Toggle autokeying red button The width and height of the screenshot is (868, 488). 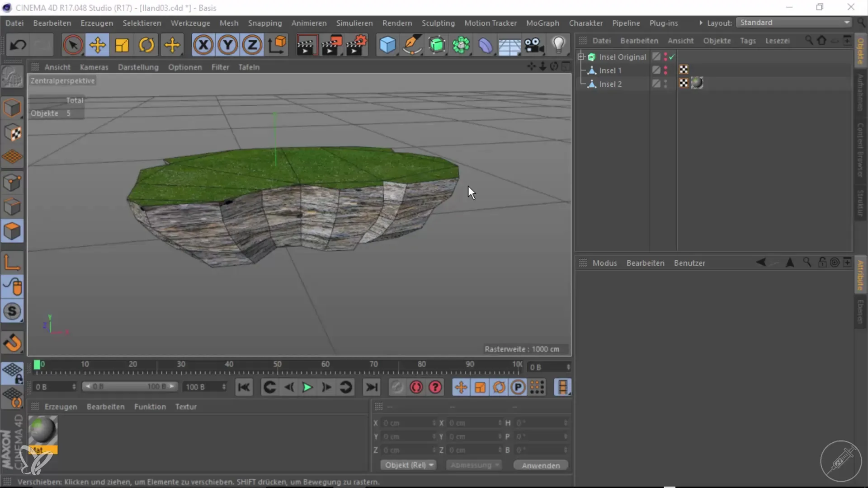point(416,387)
